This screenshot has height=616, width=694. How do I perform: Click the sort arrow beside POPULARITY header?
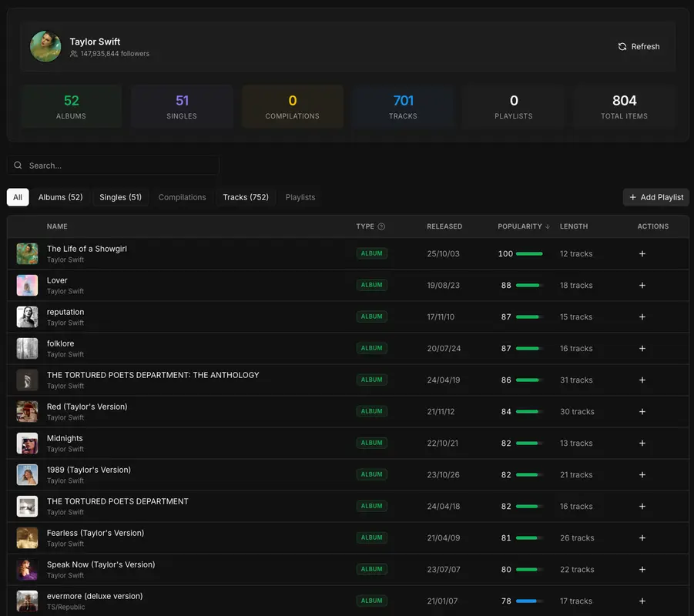tap(547, 226)
